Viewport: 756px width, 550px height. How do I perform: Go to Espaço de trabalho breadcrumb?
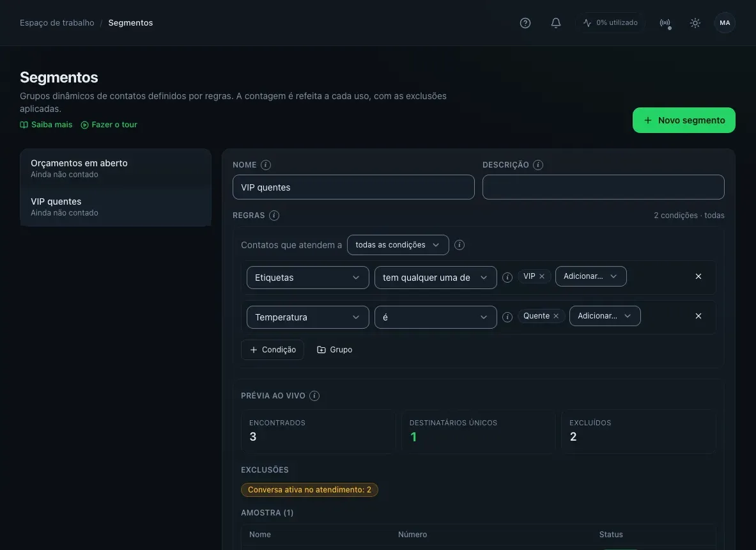[57, 22]
